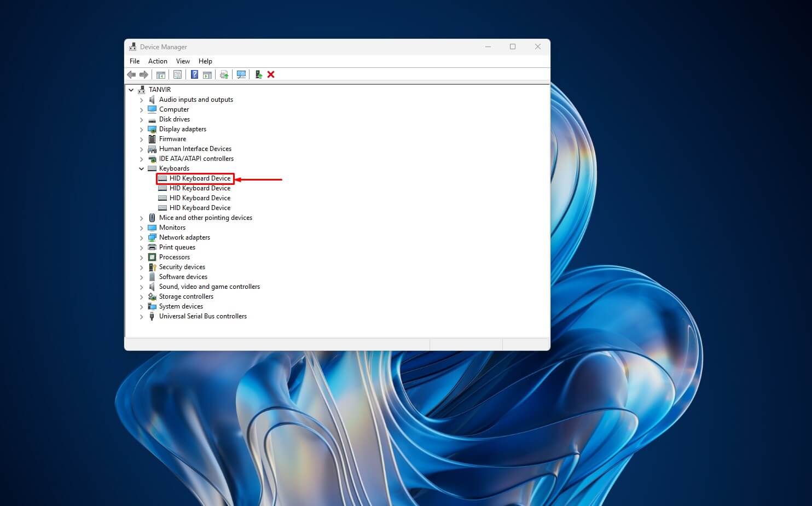Open the File menu
The height and width of the screenshot is (506, 812).
tap(135, 61)
